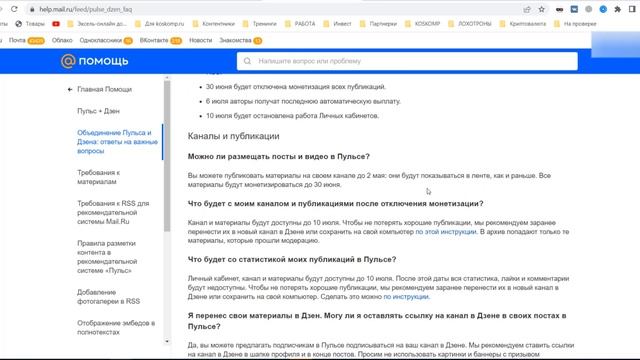
Task: Click bullet '30 июня будет отключена монетизация'
Action: click(296, 87)
